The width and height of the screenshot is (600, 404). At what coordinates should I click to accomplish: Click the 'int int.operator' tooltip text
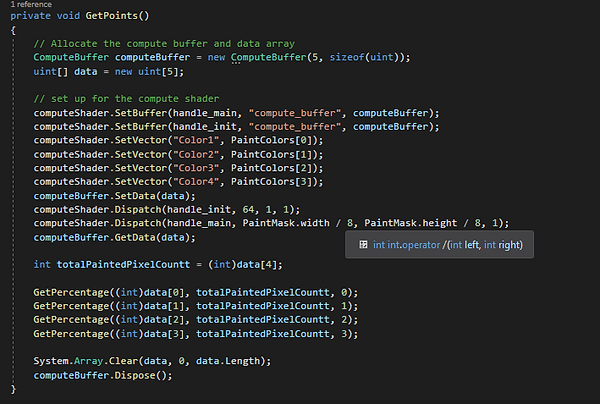point(407,245)
